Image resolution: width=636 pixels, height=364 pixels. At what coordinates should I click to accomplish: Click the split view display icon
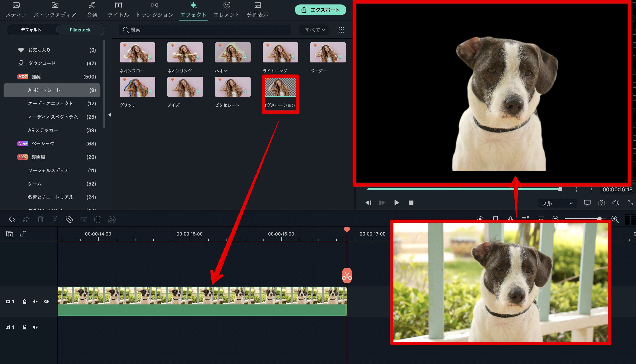tap(258, 5)
